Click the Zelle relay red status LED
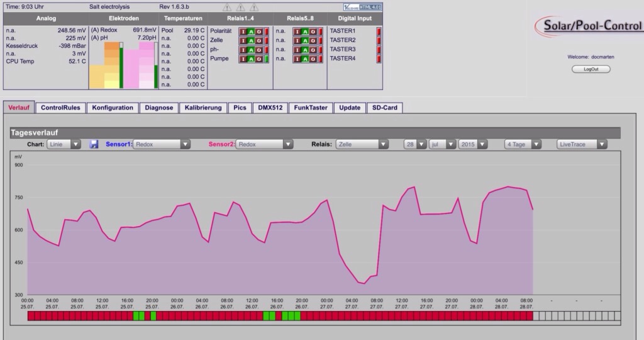This screenshot has width=644, height=340. (x=267, y=41)
